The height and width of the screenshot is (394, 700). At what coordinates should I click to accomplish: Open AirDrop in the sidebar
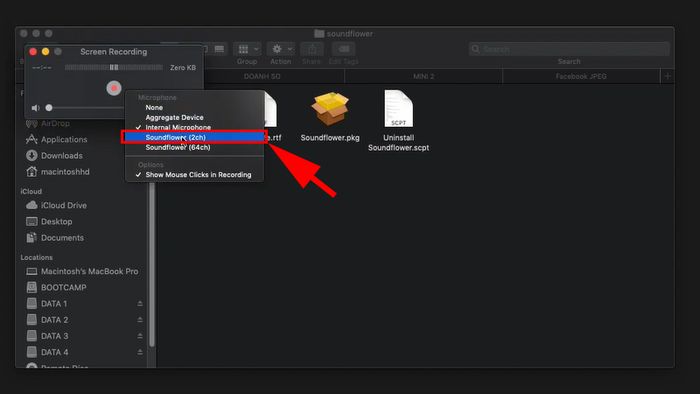coord(55,123)
